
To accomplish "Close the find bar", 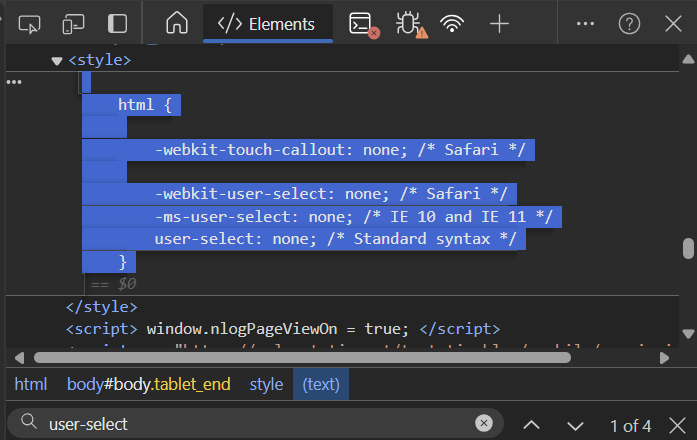I will click(x=677, y=425).
